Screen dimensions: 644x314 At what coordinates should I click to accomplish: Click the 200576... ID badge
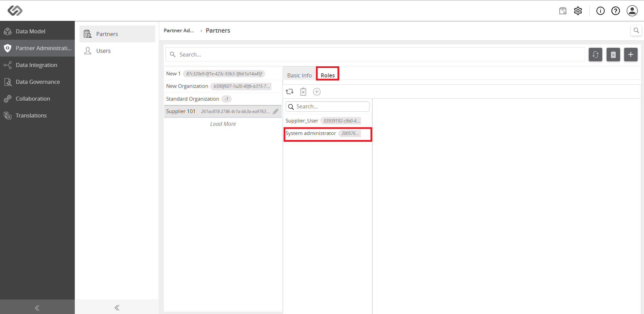point(350,133)
